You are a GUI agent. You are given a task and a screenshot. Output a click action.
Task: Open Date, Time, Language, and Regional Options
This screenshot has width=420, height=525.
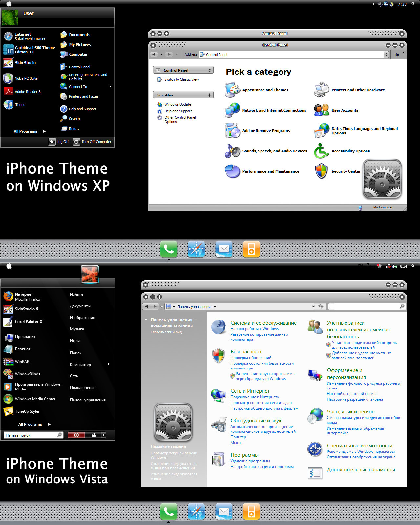point(356,131)
